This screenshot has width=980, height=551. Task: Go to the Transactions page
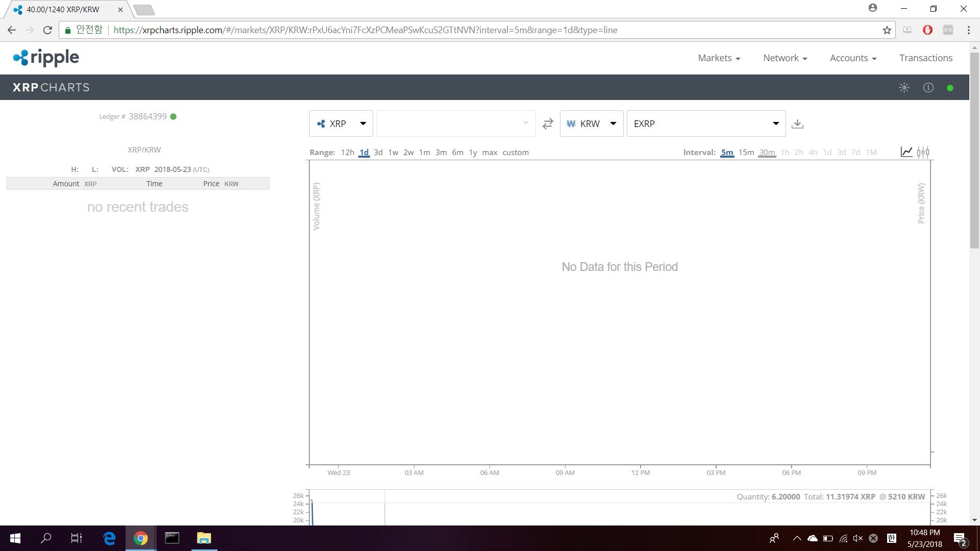[x=925, y=58]
